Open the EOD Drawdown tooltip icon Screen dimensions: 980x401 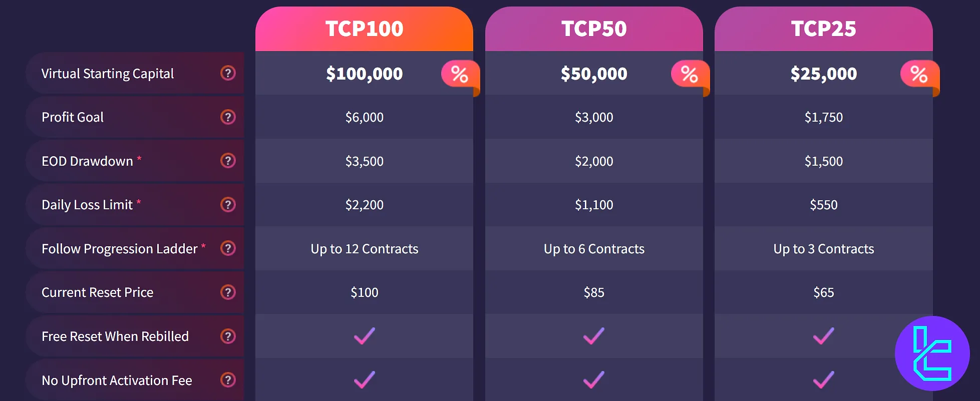tap(228, 161)
